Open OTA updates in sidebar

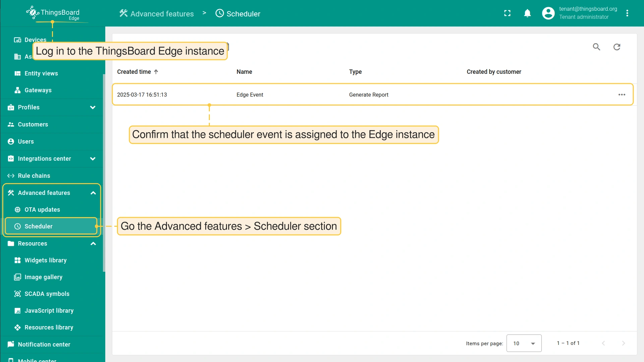[x=42, y=210]
